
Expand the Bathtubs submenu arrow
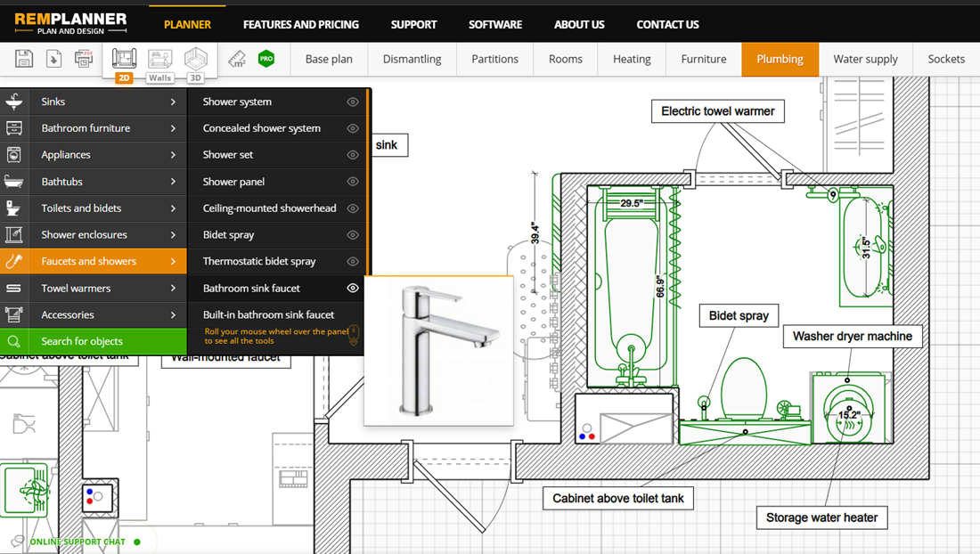coord(173,182)
